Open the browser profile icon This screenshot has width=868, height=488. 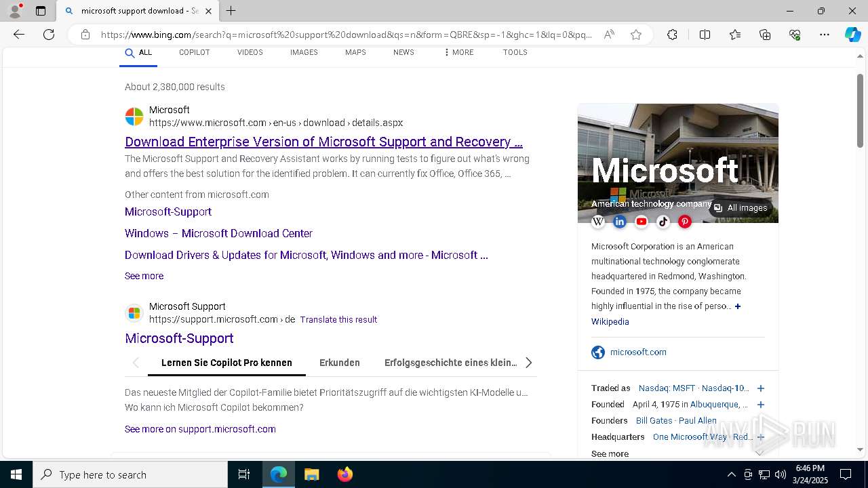15,11
